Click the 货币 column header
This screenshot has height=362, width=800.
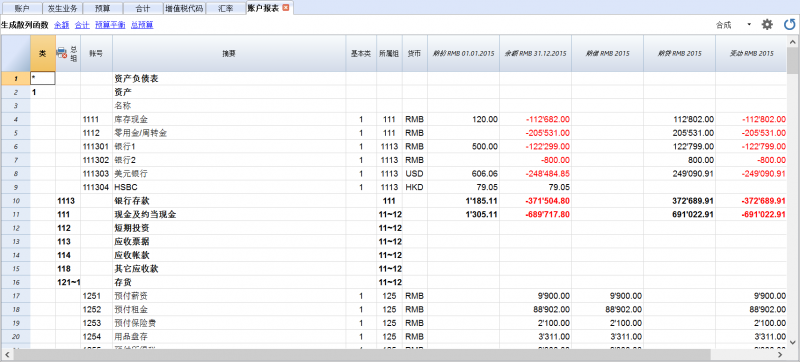coord(414,53)
